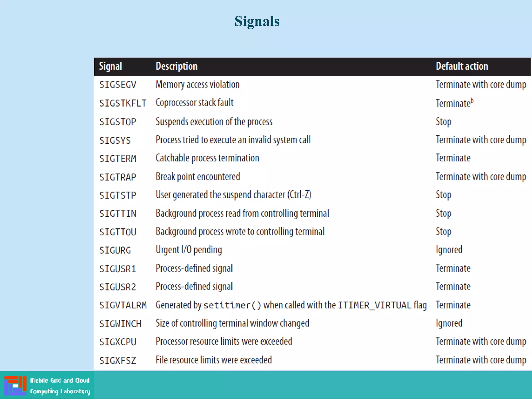
Task: Click SIGTRAP's 'Terminate with core dump' action
Action: (x=481, y=177)
